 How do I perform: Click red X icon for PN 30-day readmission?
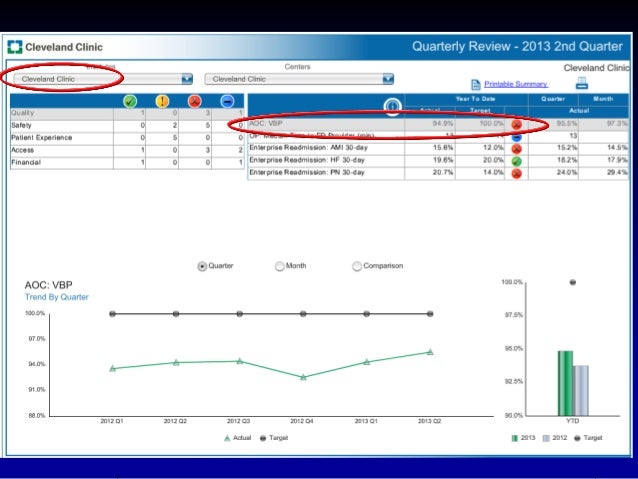pyautogui.click(x=516, y=174)
